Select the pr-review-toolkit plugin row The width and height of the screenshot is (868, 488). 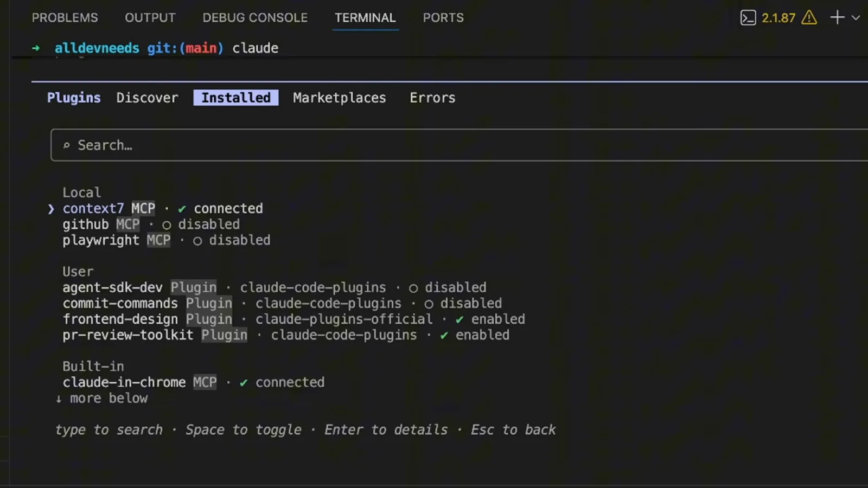pyautogui.click(x=286, y=335)
